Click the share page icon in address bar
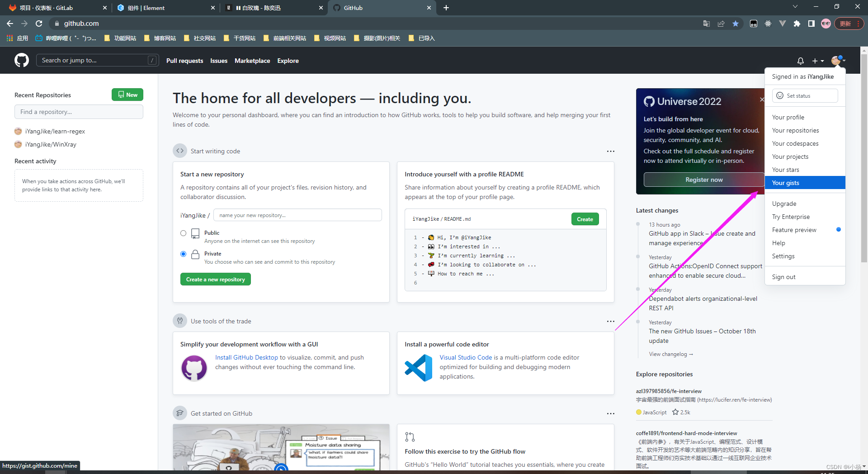Screen dimensions: 868x474 (721, 24)
